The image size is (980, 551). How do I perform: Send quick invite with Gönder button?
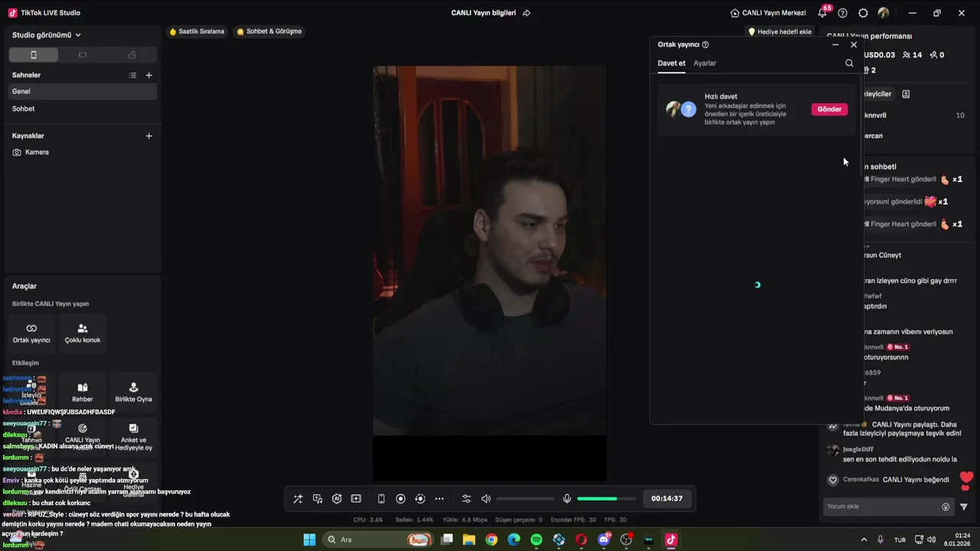pyautogui.click(x=829, y=109)
